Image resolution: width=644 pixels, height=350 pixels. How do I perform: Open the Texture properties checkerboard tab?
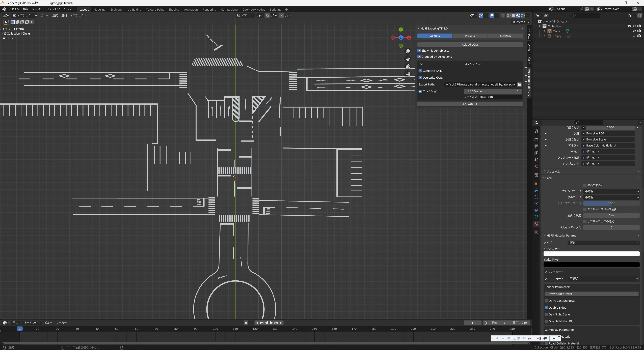[x=536, y=232]
